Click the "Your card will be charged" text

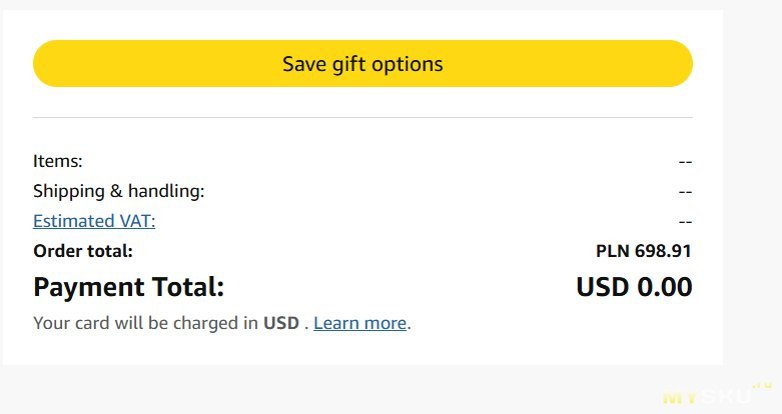click(146, 323)
